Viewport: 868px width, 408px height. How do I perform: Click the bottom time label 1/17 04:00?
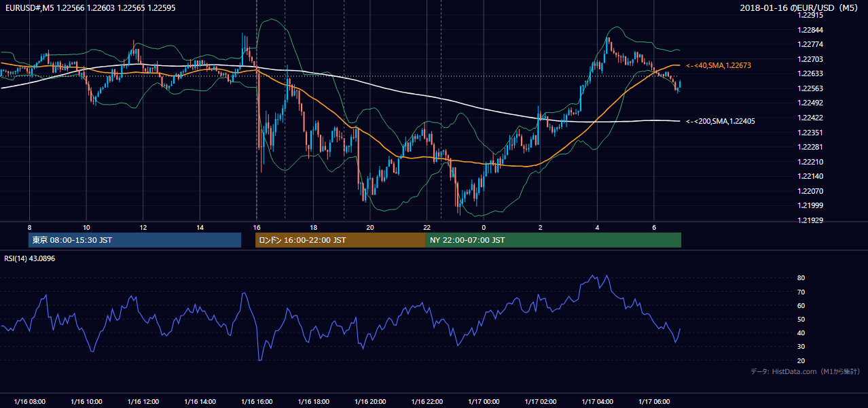pos(598,402)
